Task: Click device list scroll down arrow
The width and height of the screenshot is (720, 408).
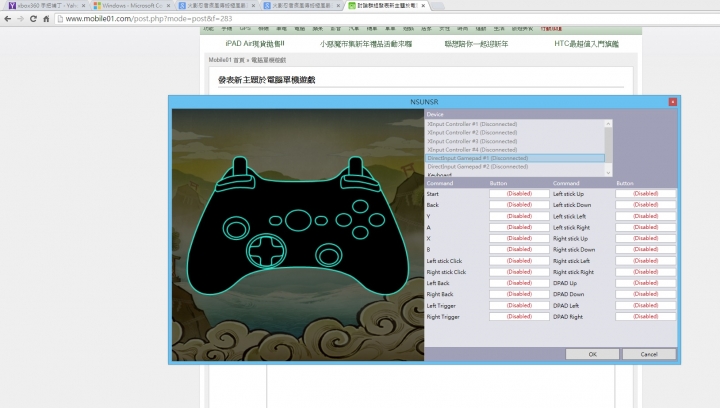Action: point(608,173)
